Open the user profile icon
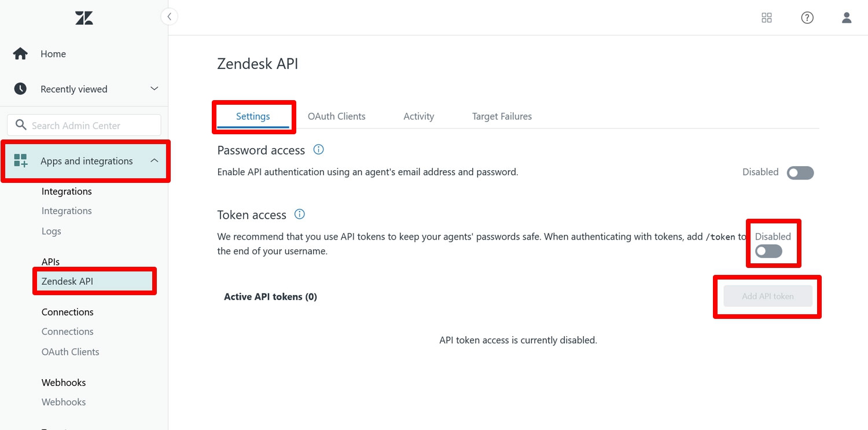This screenshot has height=430, width=868. 847,18
